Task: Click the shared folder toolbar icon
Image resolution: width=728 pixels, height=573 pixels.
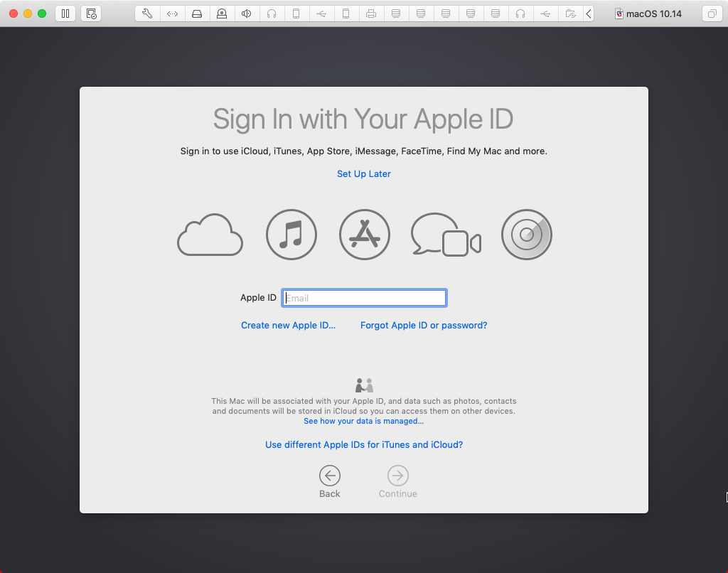Action: click(x=570, y=14)
